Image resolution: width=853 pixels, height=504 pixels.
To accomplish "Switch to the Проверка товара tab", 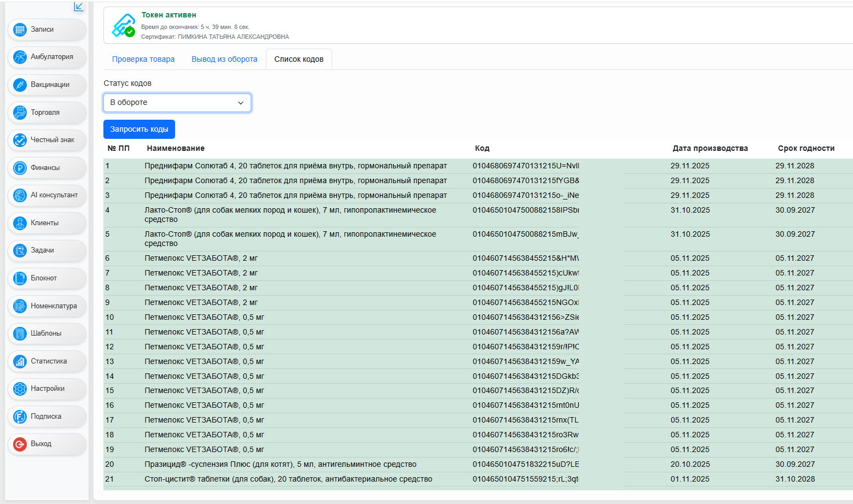I will [x=143, y=59].
